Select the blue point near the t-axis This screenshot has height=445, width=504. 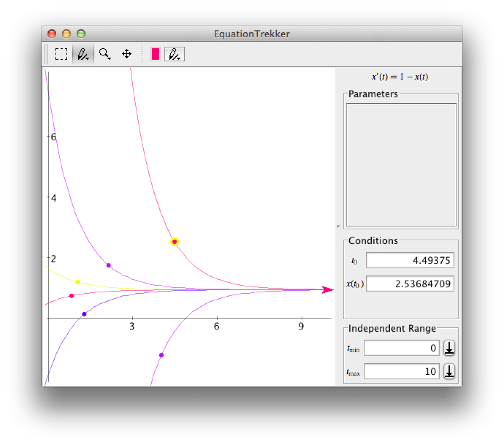click(x=84, y=314)
